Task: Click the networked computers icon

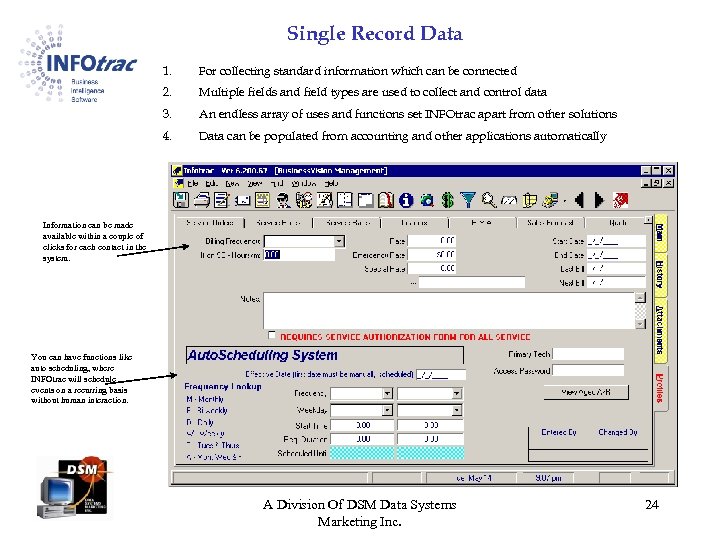Action: [550, 200]
